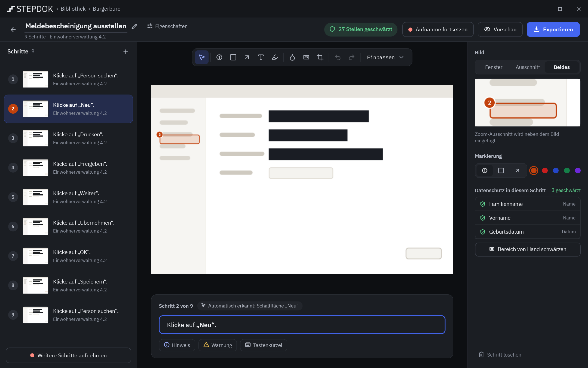This screenshot has height=368, width=588.
Task: Open Eigenschaften settings
Action: click(x=167, y=26)
